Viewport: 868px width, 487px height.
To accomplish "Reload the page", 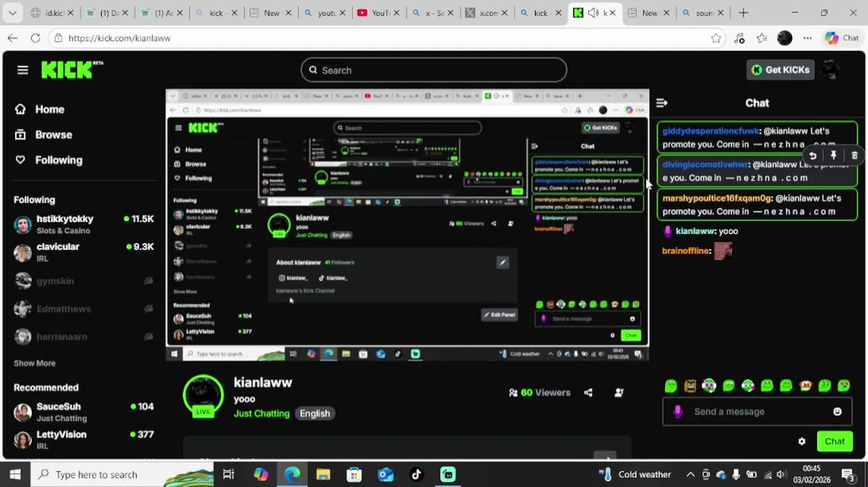I will click(x=35, y=38).
